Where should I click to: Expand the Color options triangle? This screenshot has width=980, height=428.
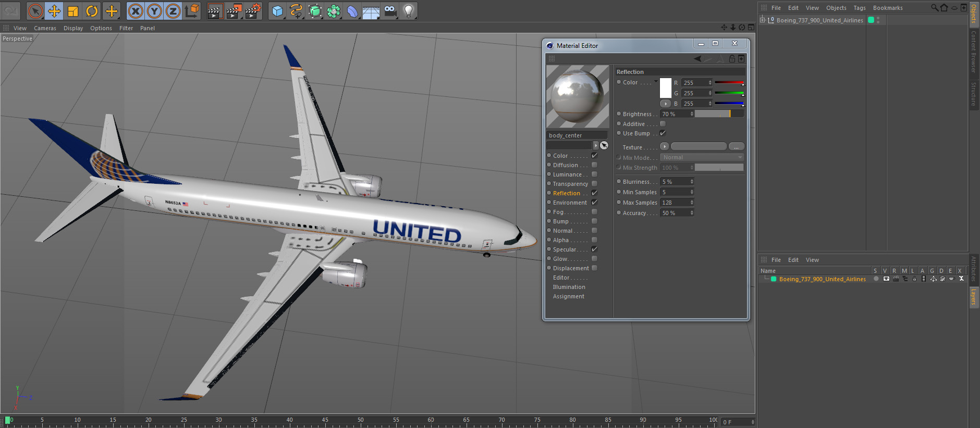pos(656,81)
